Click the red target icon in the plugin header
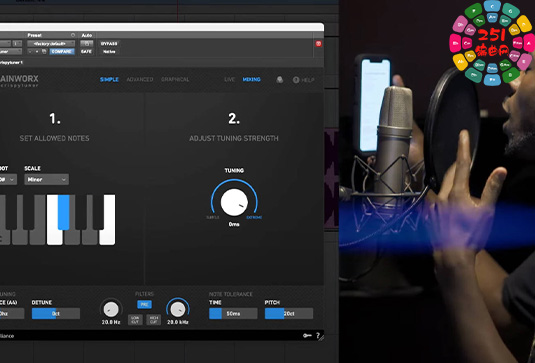Viewport: 535px width, 363px height. pos(318,44)
